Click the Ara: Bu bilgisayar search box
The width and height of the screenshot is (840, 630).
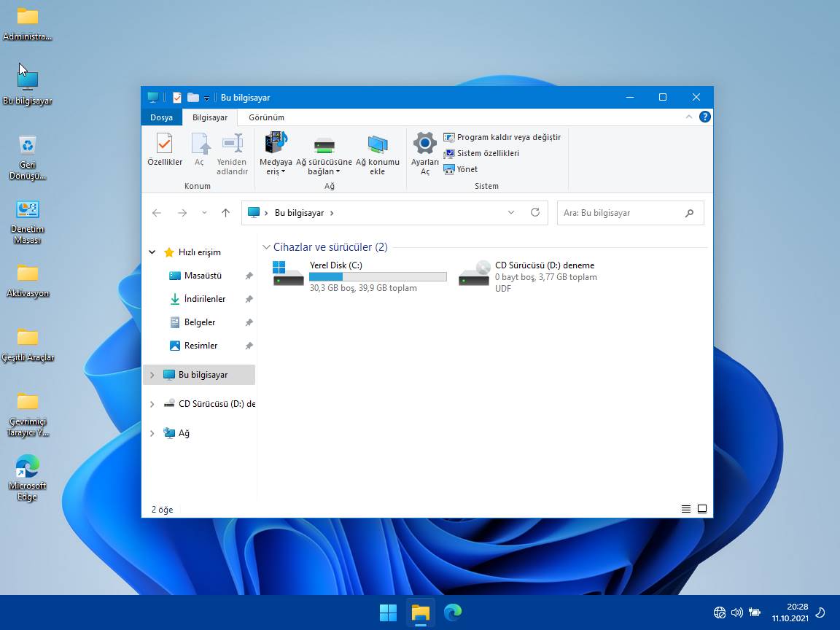point(620,213)
